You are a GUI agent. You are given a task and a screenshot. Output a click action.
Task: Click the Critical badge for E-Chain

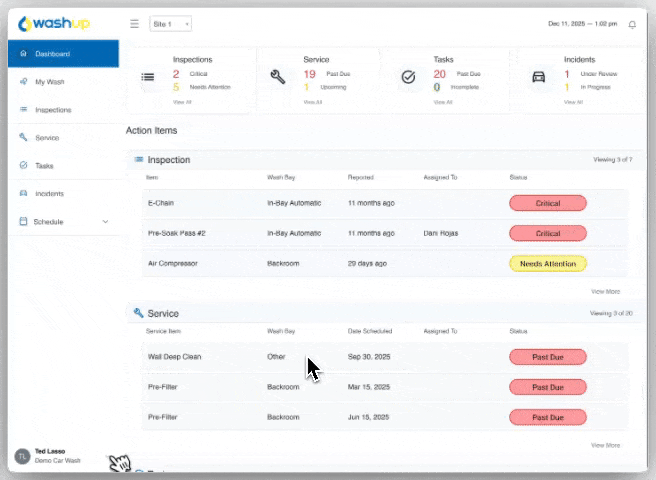point(548,203)
